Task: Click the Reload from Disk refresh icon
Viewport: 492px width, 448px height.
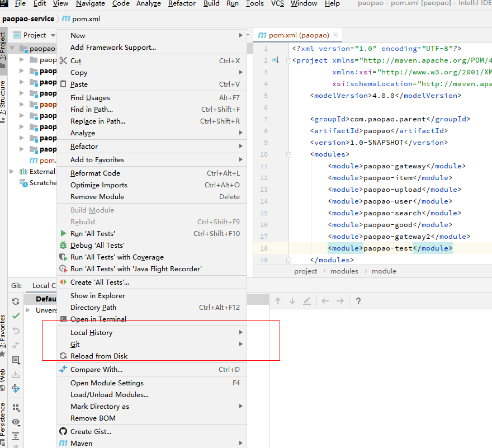Action: [x=63, y=356]
